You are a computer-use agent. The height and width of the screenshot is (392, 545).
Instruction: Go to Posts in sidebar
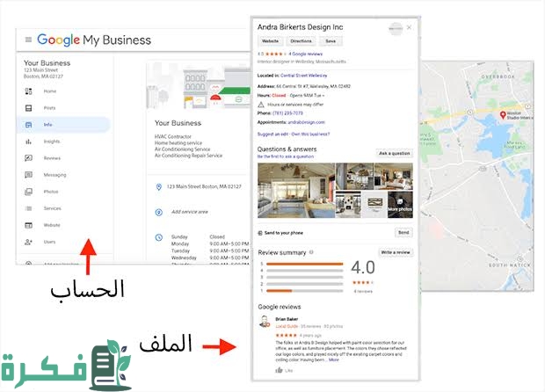click(x=49, y=108)
